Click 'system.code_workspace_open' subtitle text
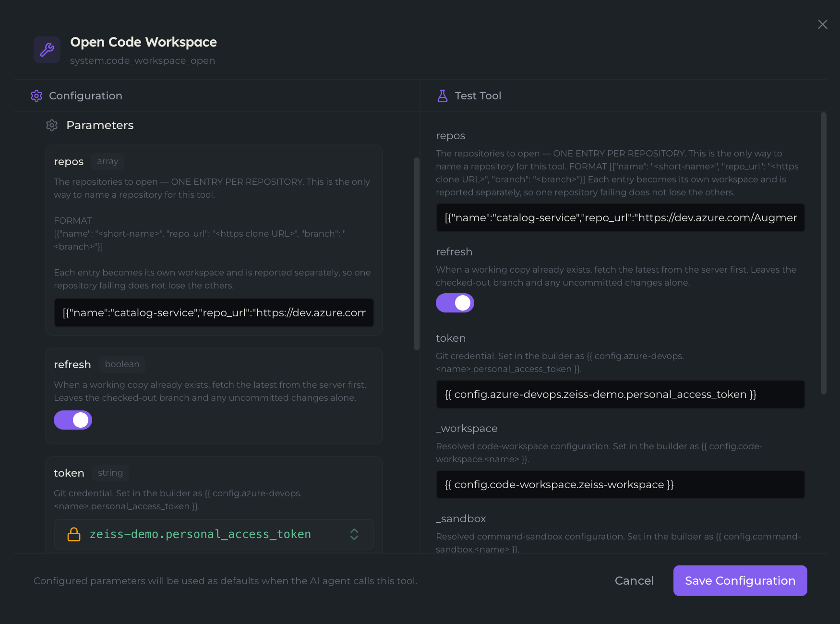The height and width of the screenshot is (624, 840). pyautogui.click(x=143, y=61)
